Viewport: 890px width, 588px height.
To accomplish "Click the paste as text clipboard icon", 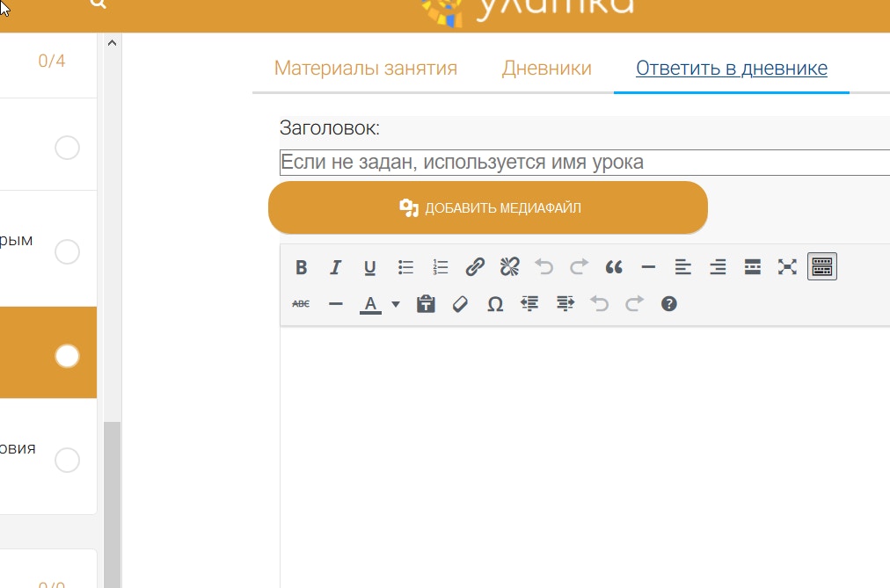I will [426, 304].
